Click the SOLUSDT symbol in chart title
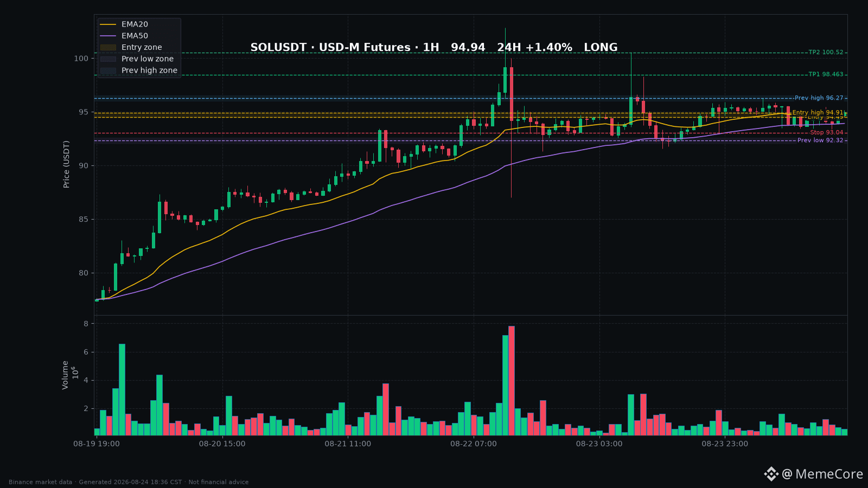The width and height of the screenshot is (868, 488). (x=278, y=48)
